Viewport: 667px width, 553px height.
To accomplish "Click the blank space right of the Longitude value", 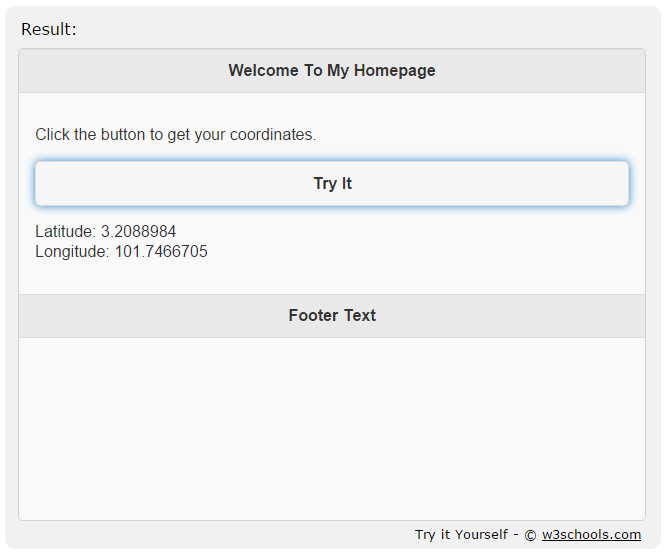I will coord(425,251).
